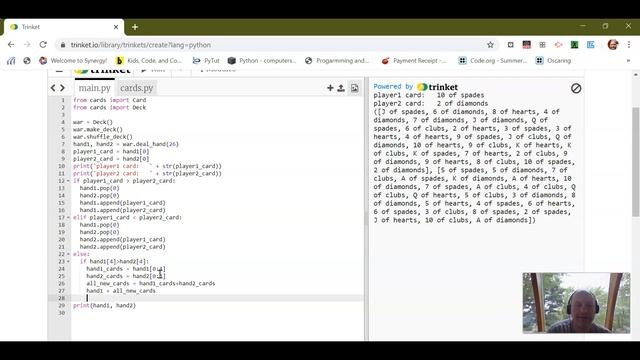Collapse the elif block fold at line 17
This screenshot has width=640, height=360.
pyautogui.click(x=68, y=218)
